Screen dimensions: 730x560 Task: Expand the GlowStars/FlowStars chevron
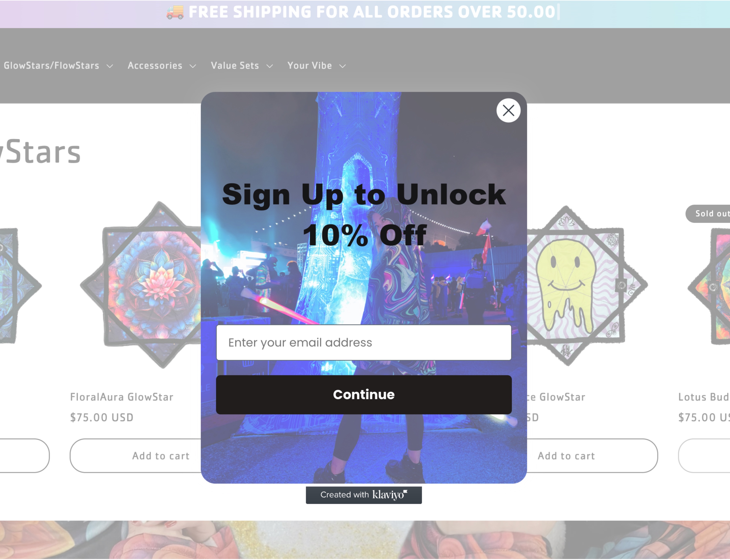(x=110, y=66)
